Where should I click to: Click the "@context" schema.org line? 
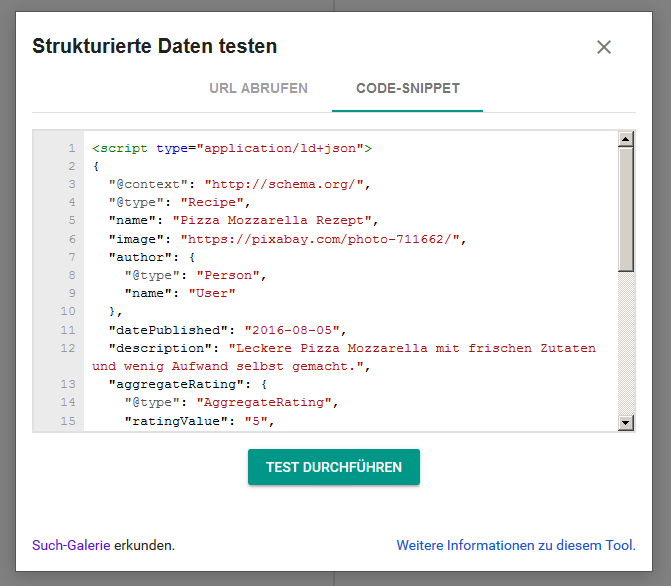tap(240, 184)
